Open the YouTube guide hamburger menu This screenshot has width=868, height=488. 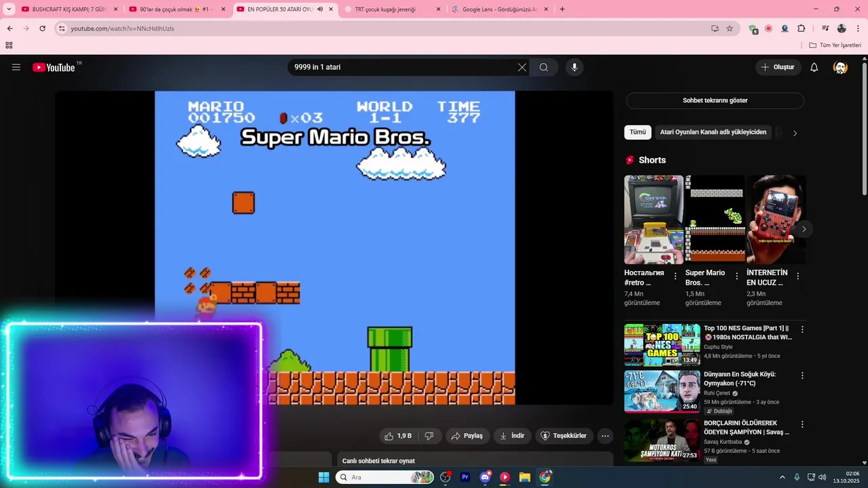[16, 67]
